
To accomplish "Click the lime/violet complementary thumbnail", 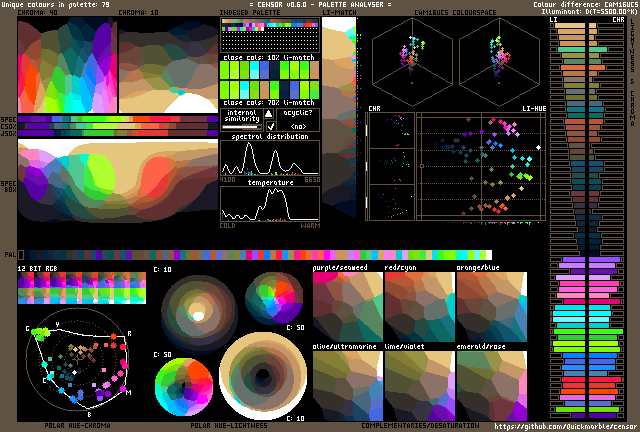I will click(419, 386).
